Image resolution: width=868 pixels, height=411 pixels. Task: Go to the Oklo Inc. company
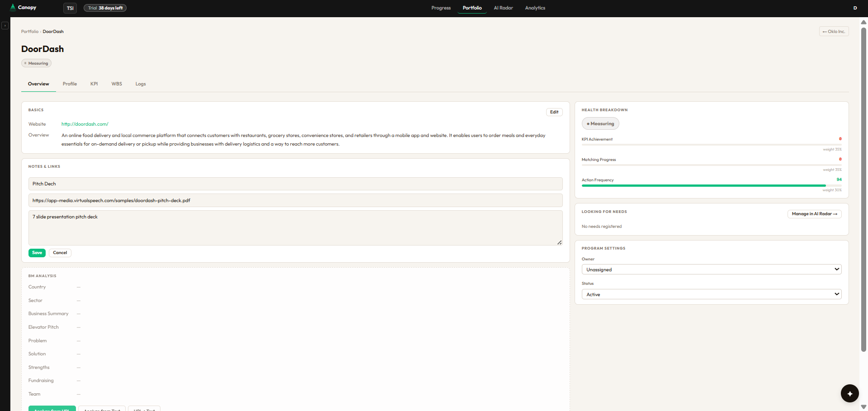[x=834, y=32]
